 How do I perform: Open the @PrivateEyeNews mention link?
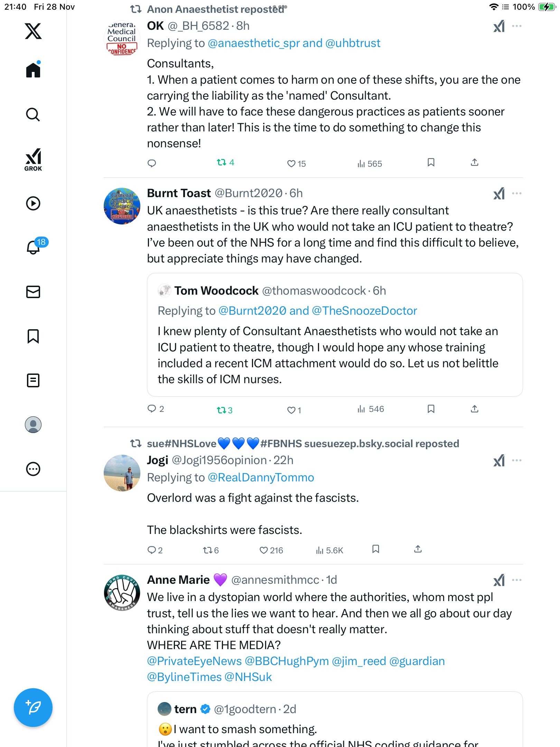(x=194, y=661)
